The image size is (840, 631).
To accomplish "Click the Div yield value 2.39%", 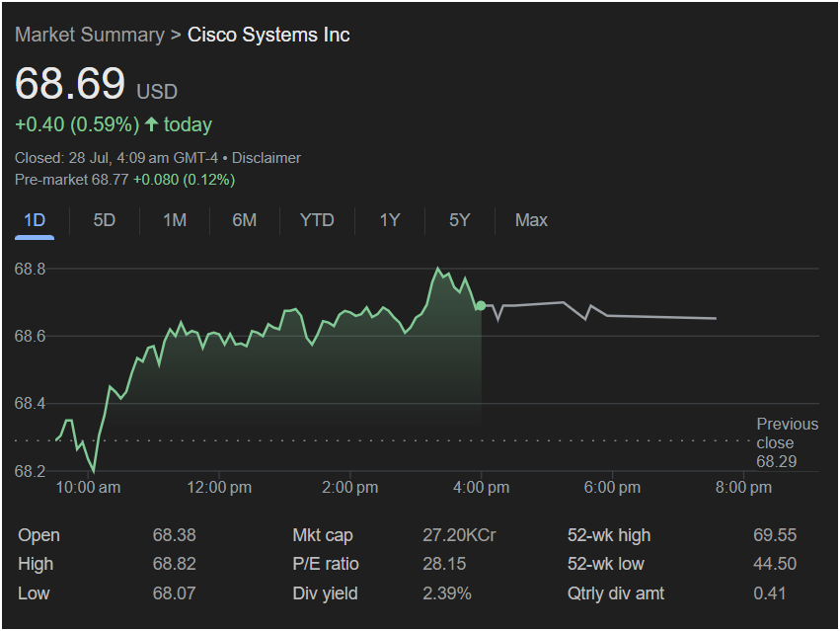I will [447, 593].
